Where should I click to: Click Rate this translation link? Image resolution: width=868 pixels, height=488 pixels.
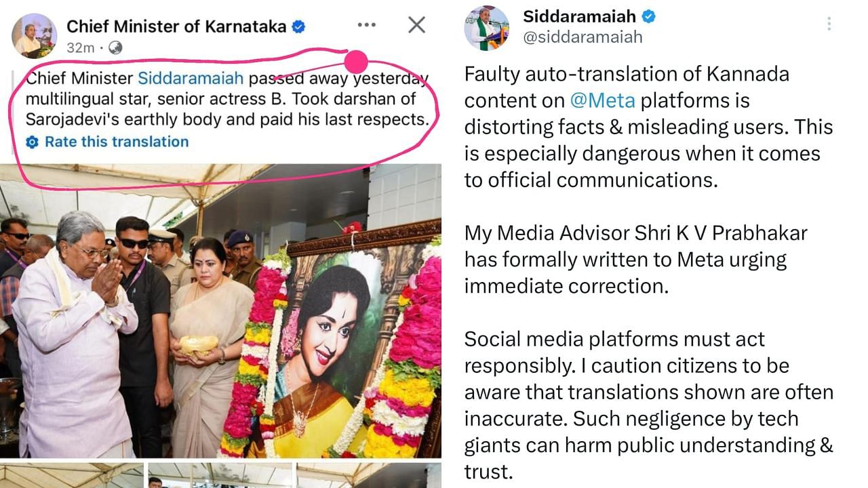pos(117,142)
